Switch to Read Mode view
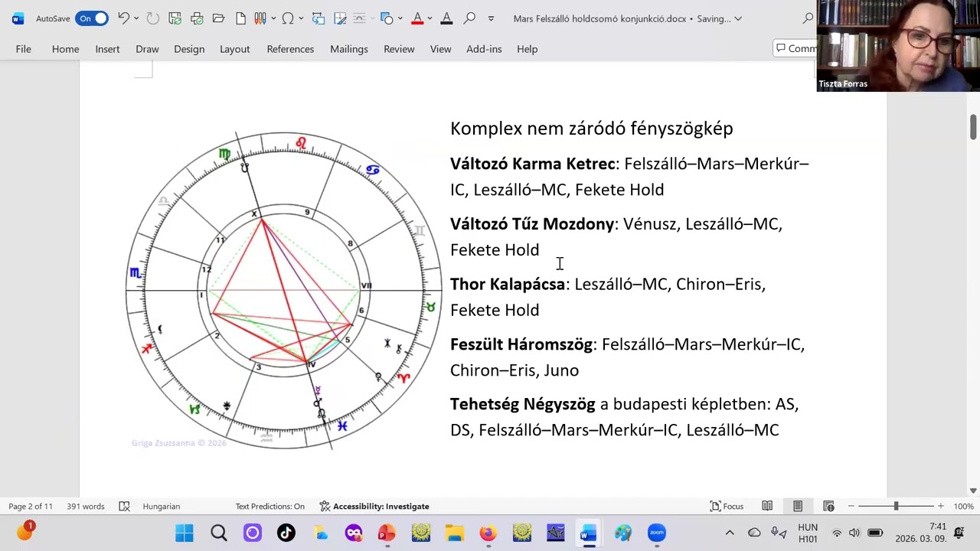This screenshot has width=980, height=551. [x=767, y=506]
